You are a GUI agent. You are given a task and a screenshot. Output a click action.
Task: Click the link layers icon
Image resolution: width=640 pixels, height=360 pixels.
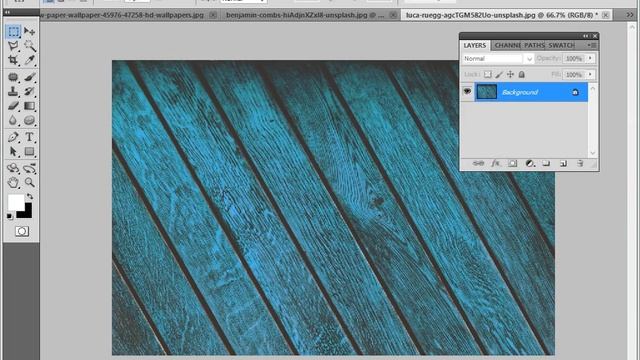pyautogui.click(x=478, y=164)
